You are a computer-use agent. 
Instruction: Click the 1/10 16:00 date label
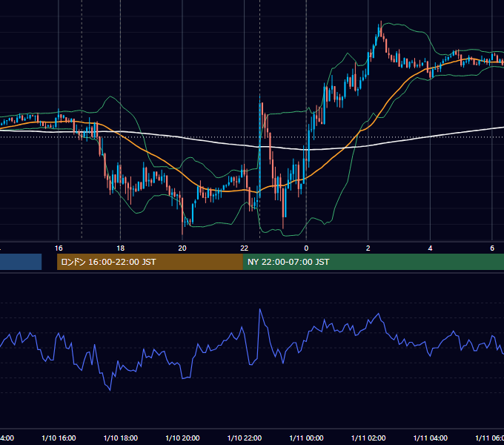click(x=59, y=438)
